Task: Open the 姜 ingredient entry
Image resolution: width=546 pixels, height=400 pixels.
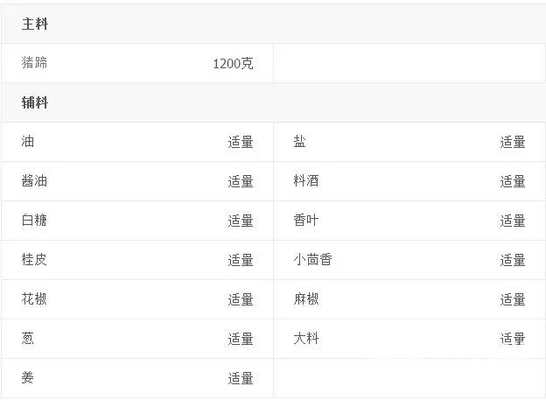Action: 28,377
